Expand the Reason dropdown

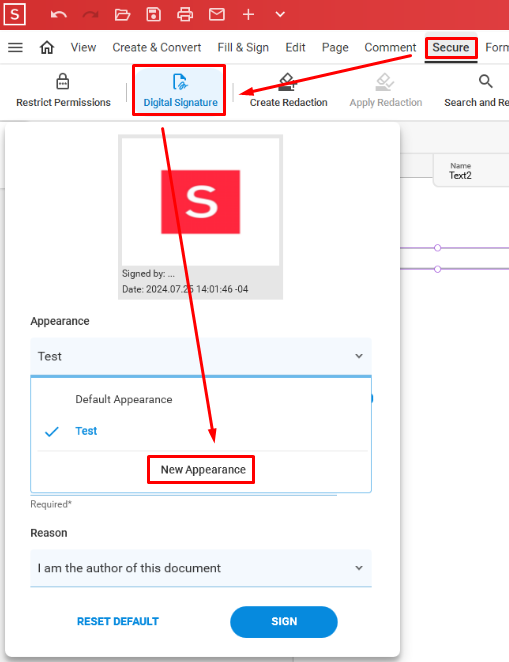pyautogui.click(x=201, y=568)
